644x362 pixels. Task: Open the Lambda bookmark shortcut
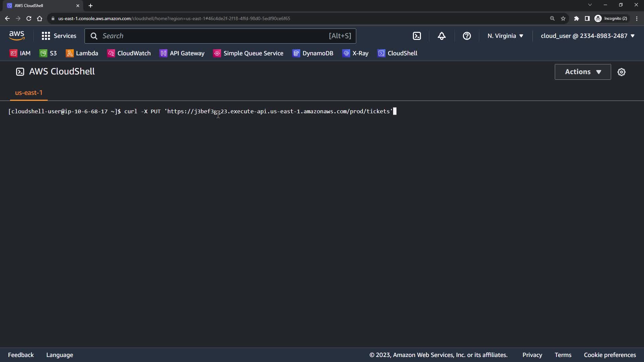pyautogui.click(x=82, y=53)
